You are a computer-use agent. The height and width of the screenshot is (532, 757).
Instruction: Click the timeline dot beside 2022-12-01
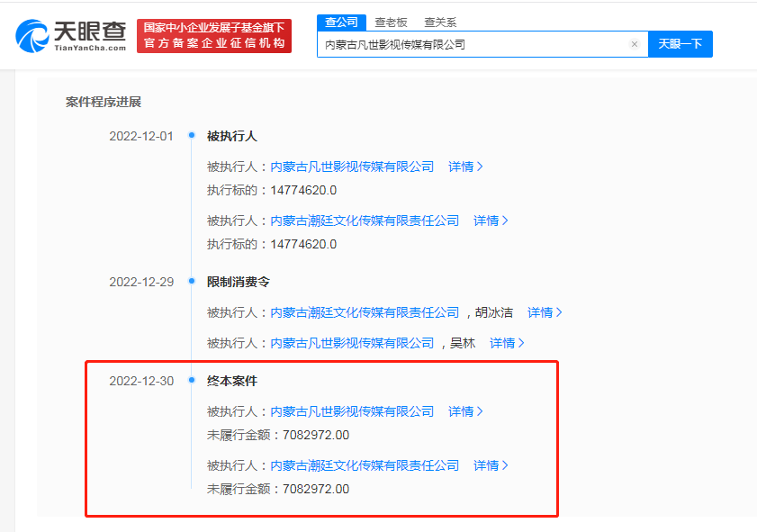tap(190, 135)
